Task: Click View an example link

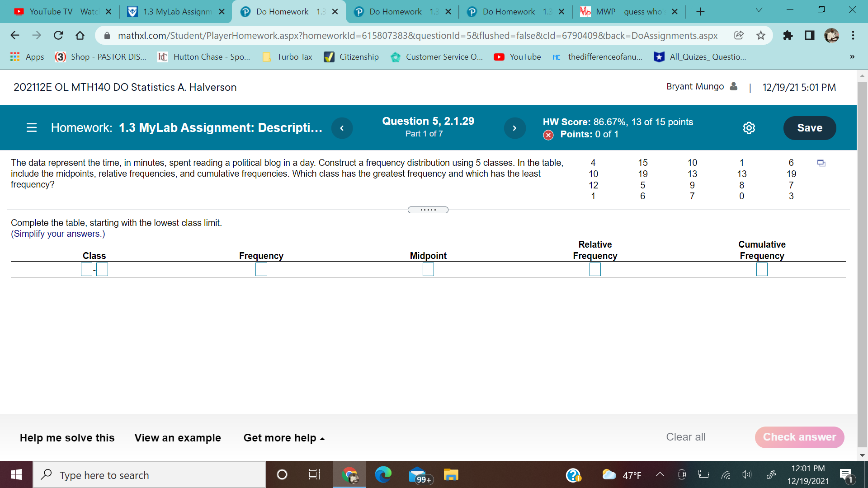Action: (178, 438)
